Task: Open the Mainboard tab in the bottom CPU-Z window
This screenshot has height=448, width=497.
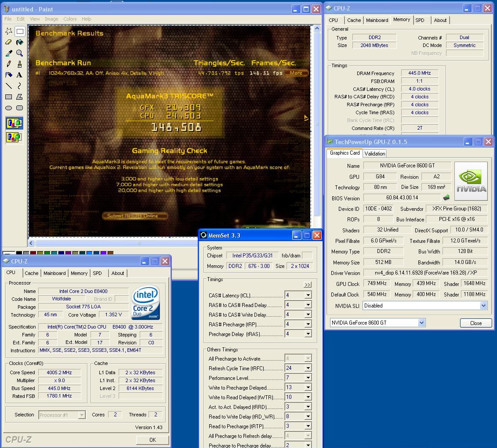Action: pyautogui.click(x=54, y=273)
